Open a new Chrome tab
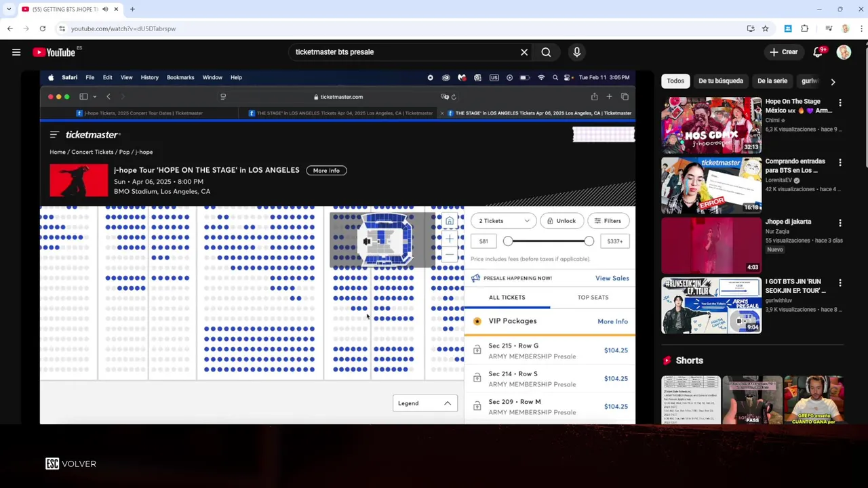 pyautogui.click(x=132, y=9)
